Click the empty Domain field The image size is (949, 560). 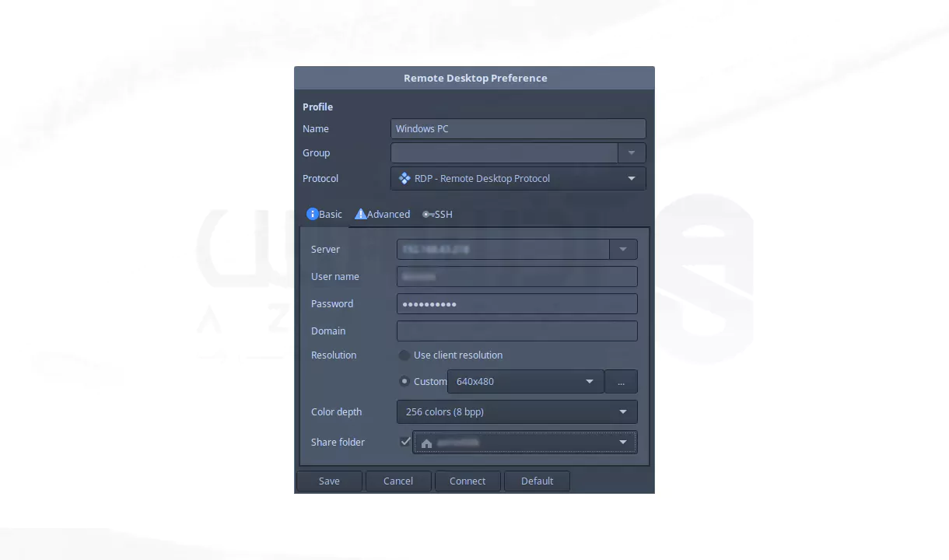tap(517, 331)
